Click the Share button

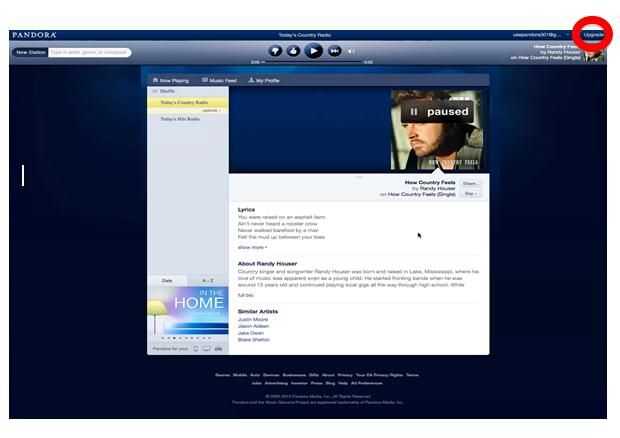pyautogui.click(x=471, y=183)
